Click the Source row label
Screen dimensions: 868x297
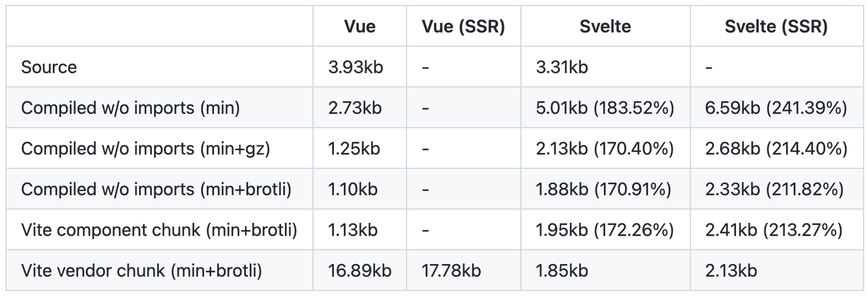[49, 67]
